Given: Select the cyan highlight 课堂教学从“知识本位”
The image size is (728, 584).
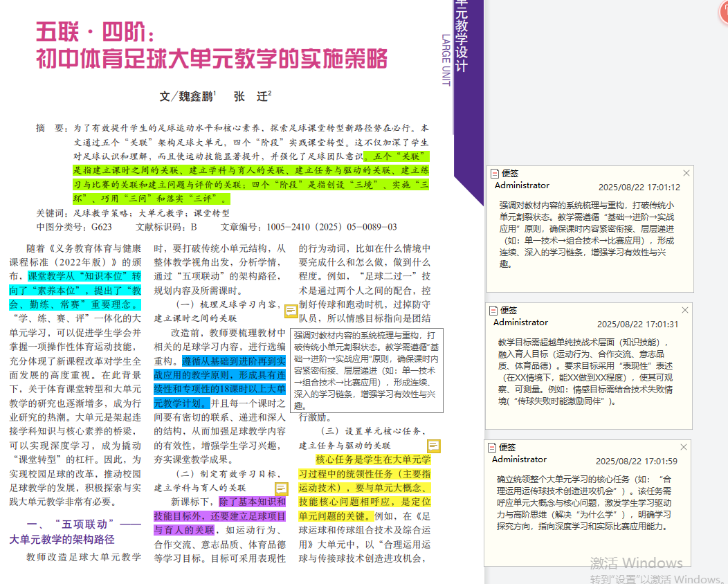Looking at the screenshot, I should (75, 290).
